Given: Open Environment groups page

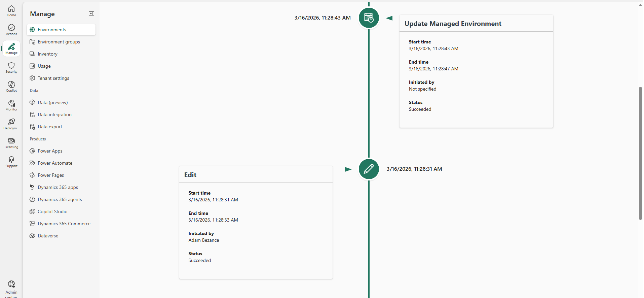Looking at the screenshot, I should coord(61,42).
